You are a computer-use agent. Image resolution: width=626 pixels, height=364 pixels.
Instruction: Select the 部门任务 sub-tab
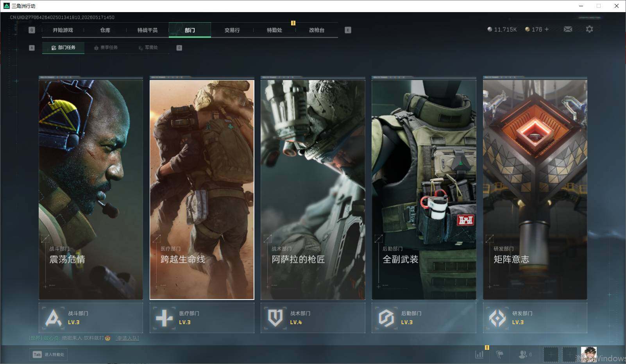pyautogui.click(x=63, y=48)
